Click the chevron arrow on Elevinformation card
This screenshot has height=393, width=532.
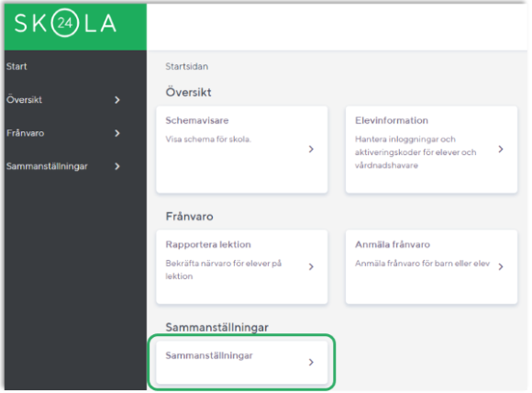point(501,149)
